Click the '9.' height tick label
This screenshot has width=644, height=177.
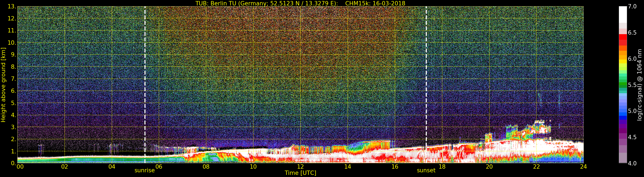pyautogui.click(x=14, y=55)
